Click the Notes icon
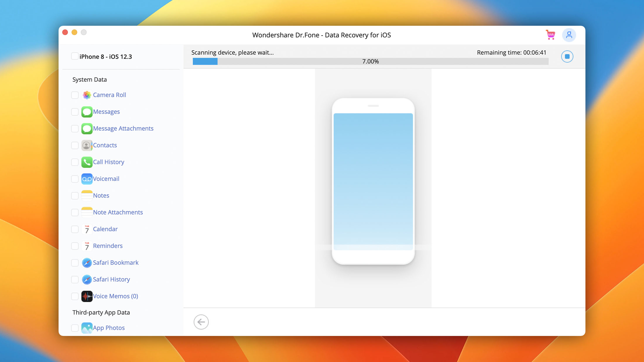 (87, 196)
